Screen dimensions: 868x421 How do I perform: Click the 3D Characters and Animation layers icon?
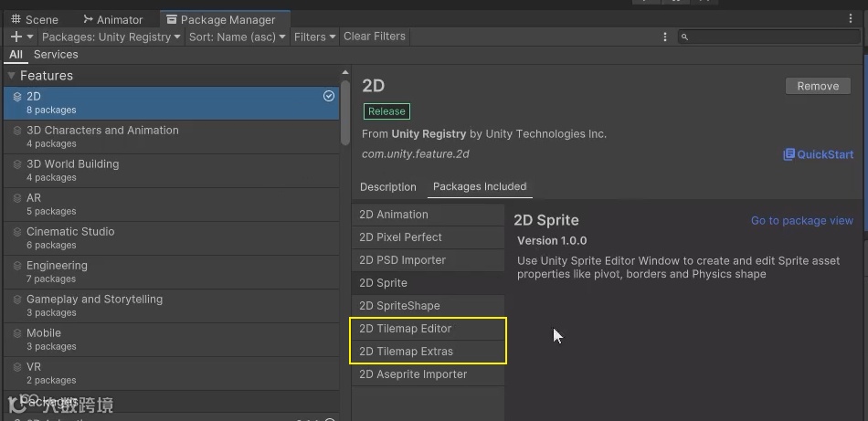(17, 131)
